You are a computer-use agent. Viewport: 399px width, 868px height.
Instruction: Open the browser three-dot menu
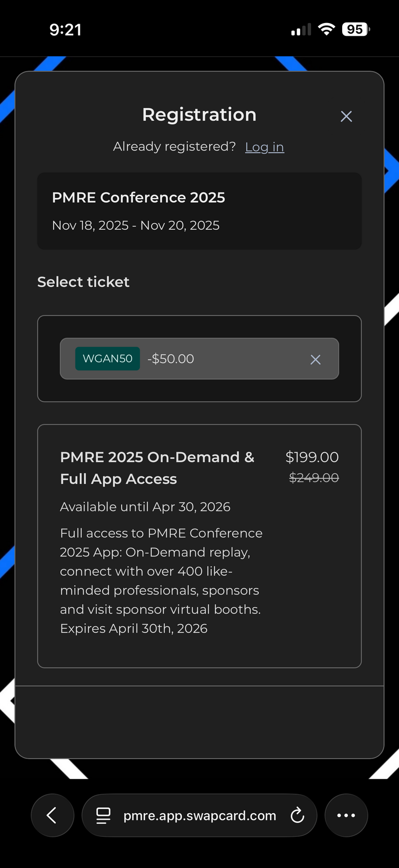click(346, 815)
